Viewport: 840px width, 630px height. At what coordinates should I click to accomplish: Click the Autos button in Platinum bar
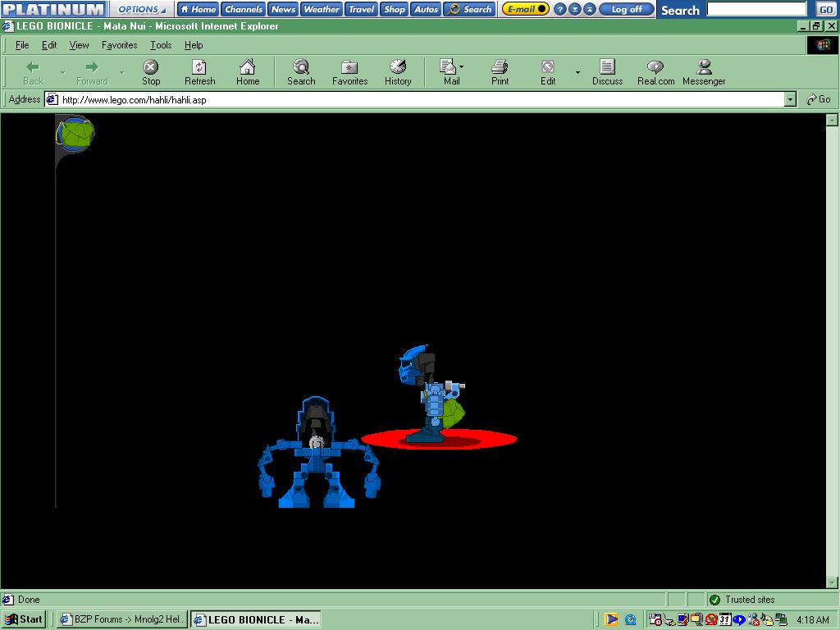[427, 9]
